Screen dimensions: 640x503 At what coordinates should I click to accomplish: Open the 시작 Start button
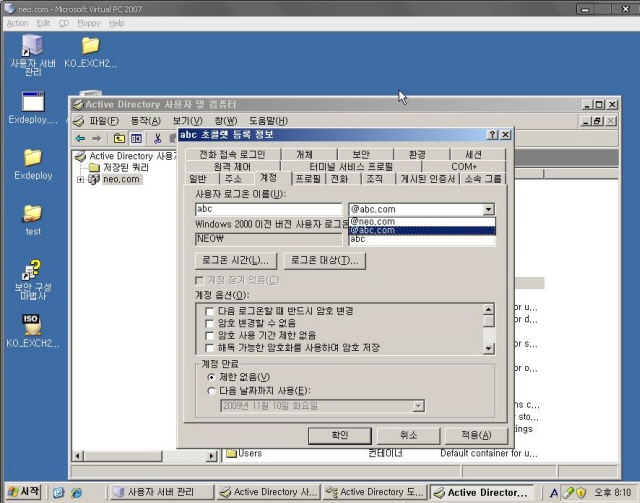click(x=24, y=492)
